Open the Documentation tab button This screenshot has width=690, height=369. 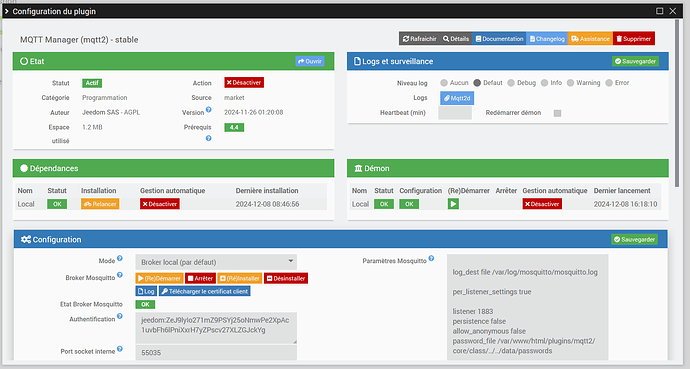tap(499, 39)
